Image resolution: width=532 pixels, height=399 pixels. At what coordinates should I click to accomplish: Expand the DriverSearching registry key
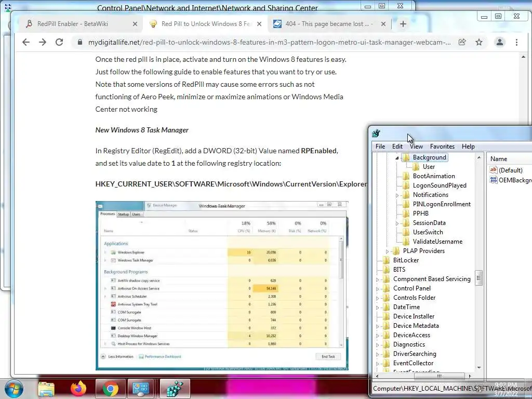point(377,354)
